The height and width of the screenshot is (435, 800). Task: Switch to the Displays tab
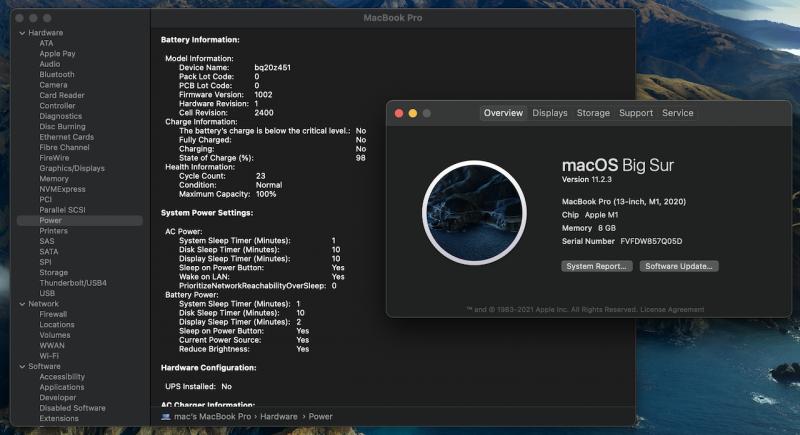(x=549, y=113)
